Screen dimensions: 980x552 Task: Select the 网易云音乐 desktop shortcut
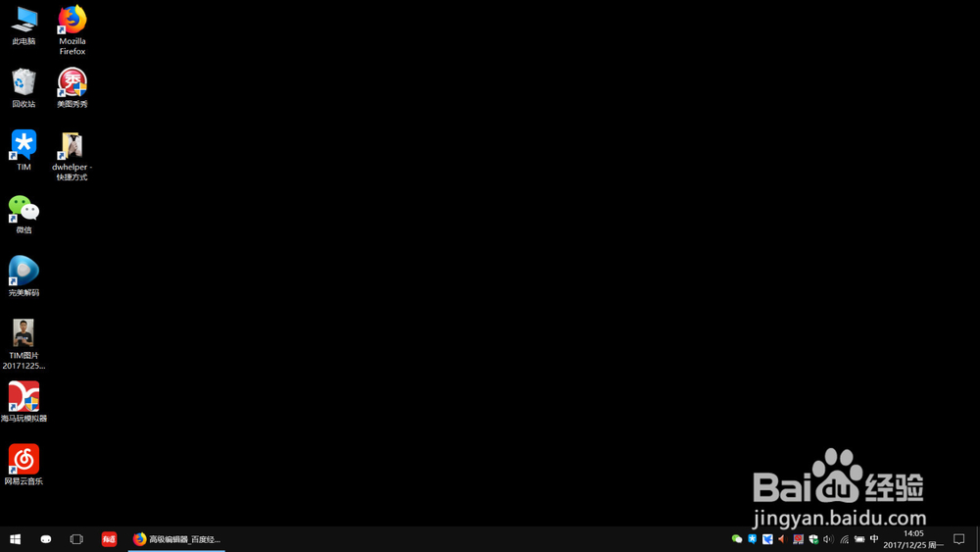coord(24,465)
